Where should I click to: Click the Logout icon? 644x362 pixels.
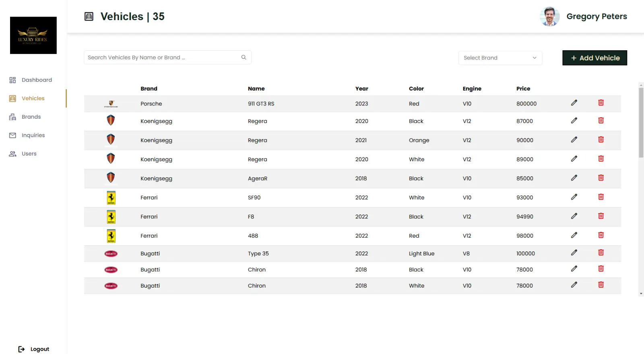21,349
